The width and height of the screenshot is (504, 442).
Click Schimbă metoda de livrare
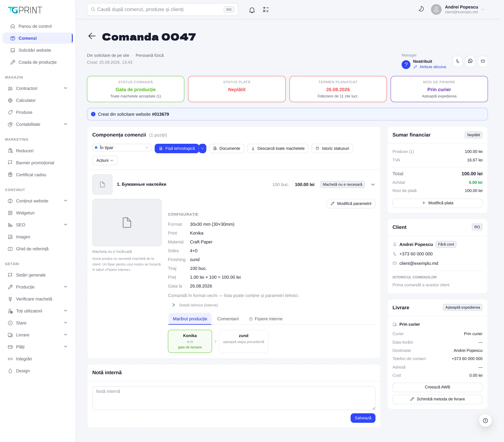[x=438, y=399]
